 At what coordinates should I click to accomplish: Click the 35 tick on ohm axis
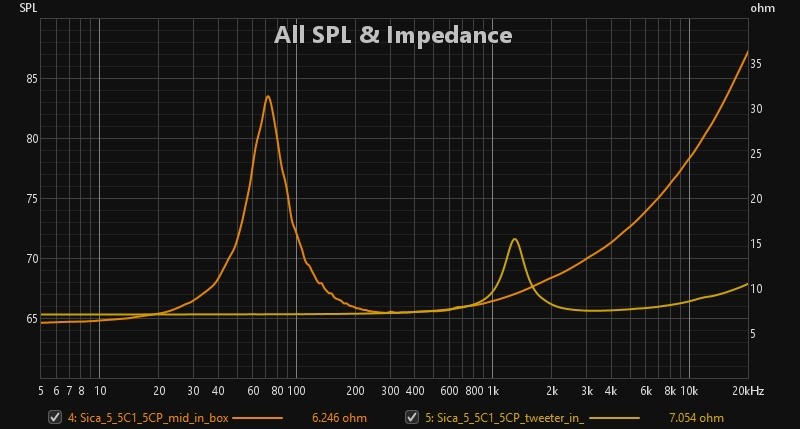(x=756, y=64)
